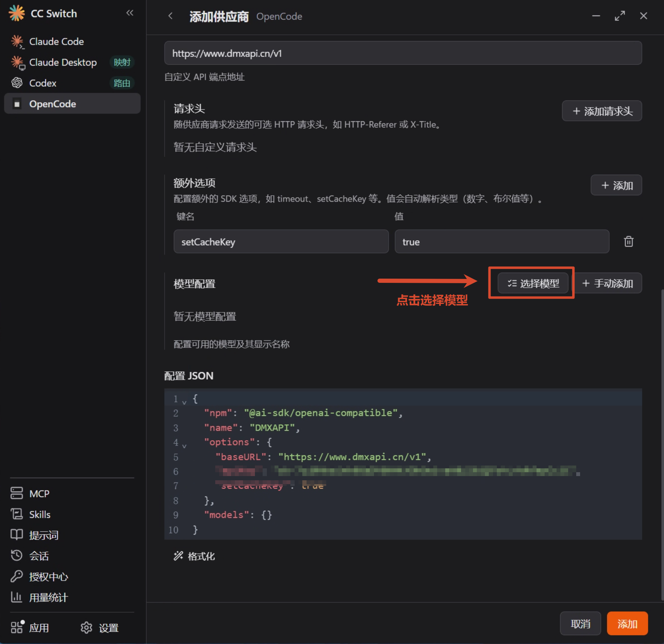Click the Claude Code sunburst icon

coord(17,41)
